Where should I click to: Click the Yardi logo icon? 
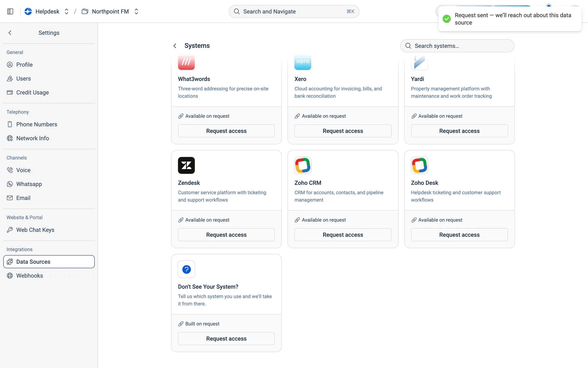(420, 62)
